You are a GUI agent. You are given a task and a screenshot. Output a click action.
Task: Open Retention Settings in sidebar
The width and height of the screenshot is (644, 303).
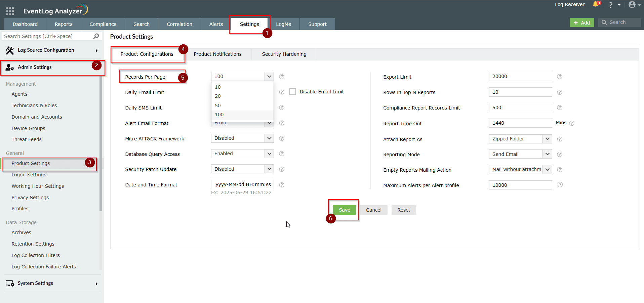click(x=33, y=244)
